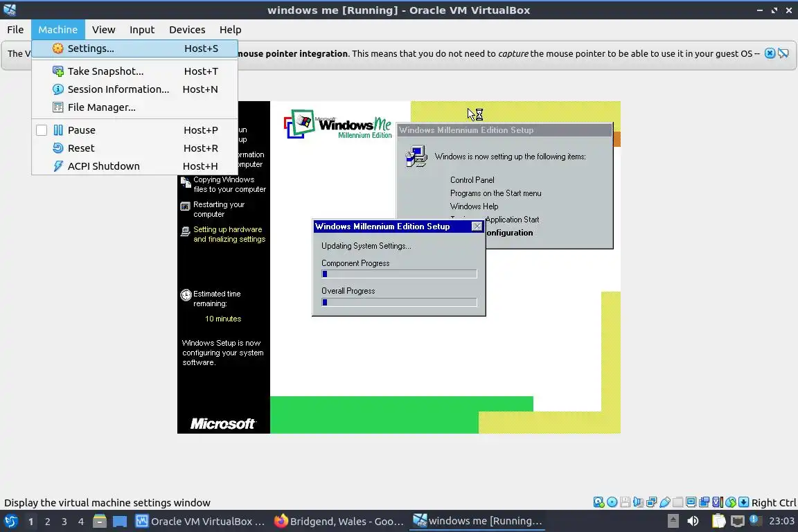Open the File menu

(15, 30)
